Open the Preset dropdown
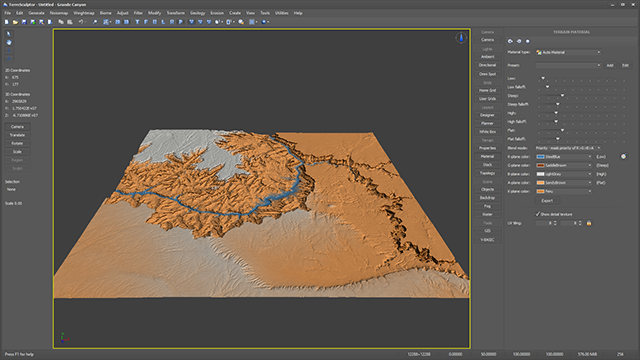The width and height of the screenshot is (640, 360). point(568,65)
